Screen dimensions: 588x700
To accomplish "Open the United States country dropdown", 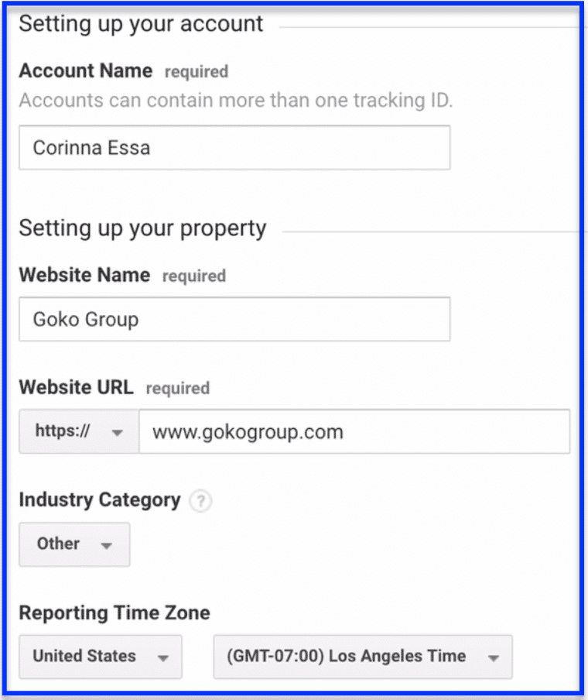I will 101,657.
